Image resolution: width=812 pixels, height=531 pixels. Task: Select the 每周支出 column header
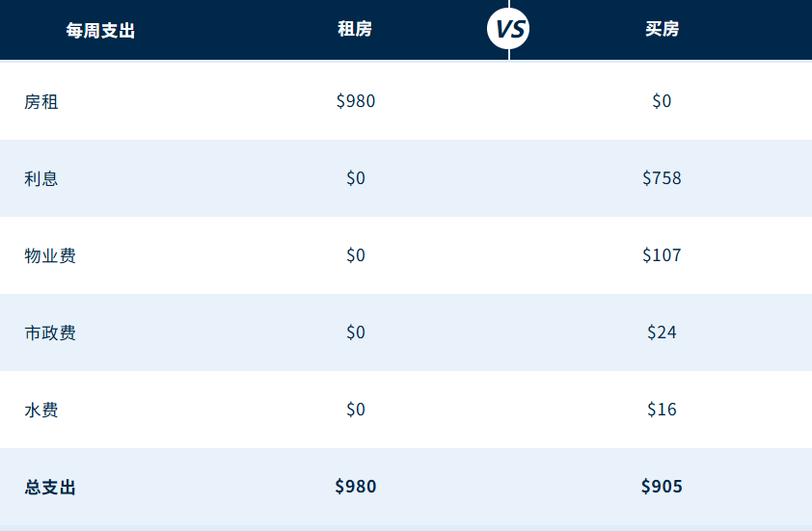point(100,30)
